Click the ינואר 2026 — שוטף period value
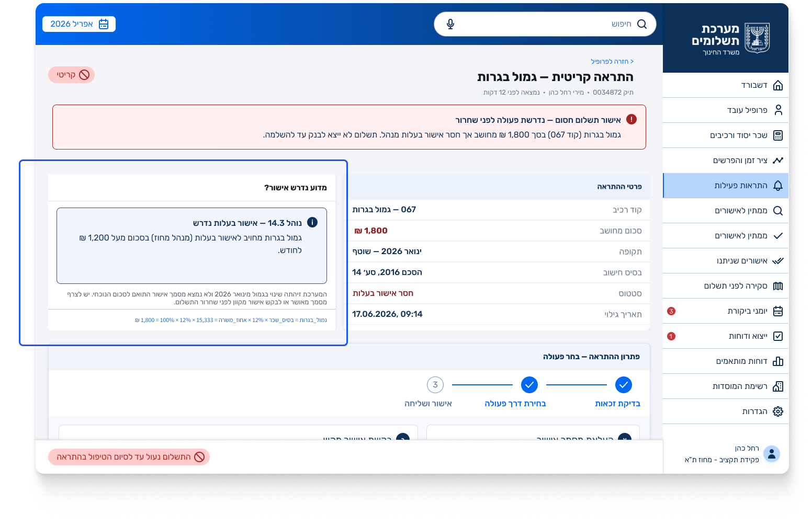Viewport: 812px width, 526px height. [387, 251]
